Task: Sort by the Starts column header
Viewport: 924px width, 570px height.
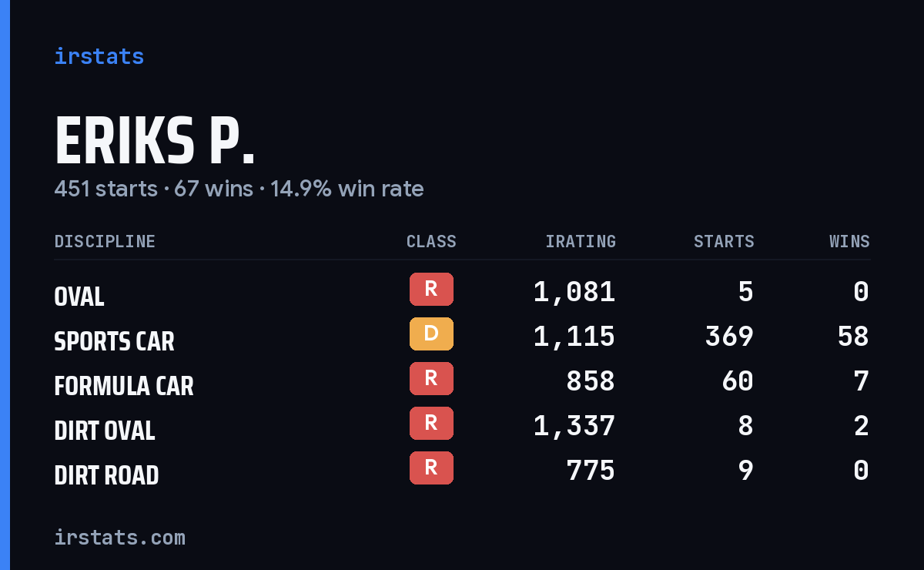Action: (x=724, y=241)
